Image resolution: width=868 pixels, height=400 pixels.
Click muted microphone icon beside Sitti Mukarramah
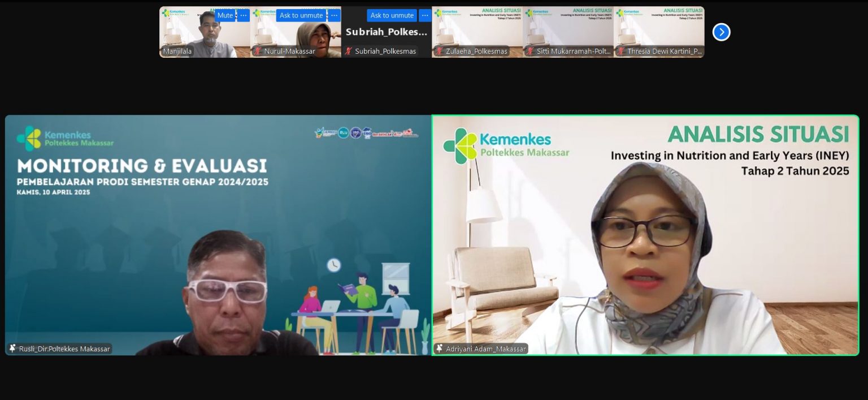pos(530,51)
